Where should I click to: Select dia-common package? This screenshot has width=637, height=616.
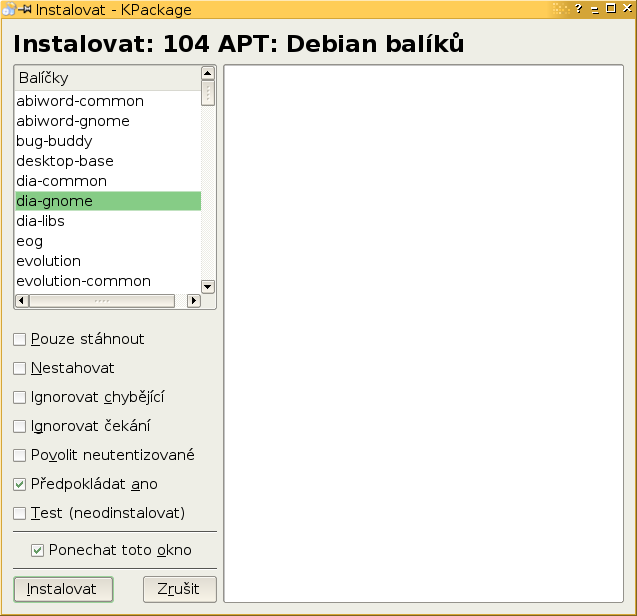coord(108,181)
